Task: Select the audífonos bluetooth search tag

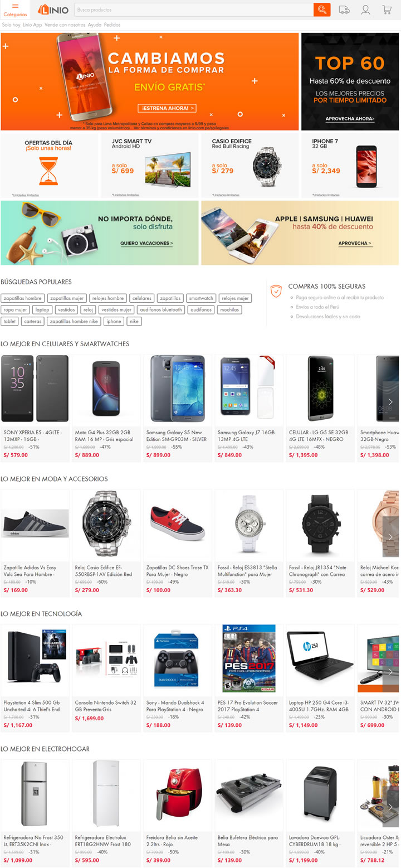Action: click(161, 309)
